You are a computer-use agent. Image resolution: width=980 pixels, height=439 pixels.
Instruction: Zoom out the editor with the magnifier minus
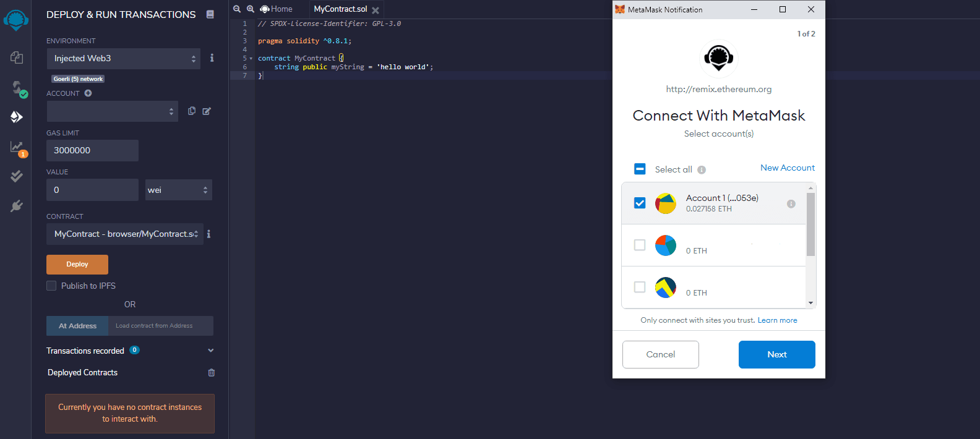237,9
